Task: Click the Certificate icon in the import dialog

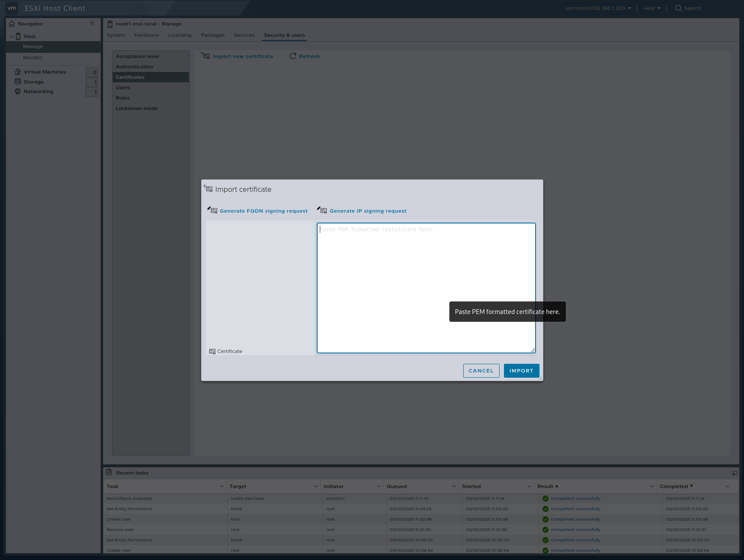Action: (212, 351)
